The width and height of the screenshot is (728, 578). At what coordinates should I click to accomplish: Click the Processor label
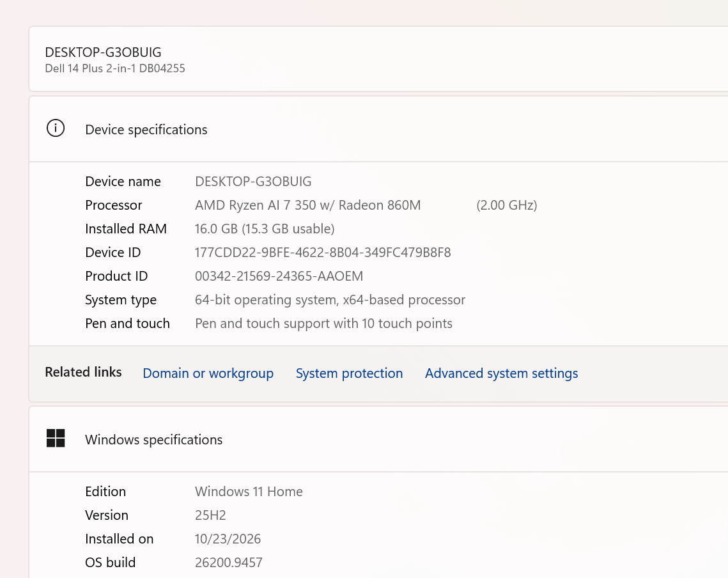tap(114, 205)
